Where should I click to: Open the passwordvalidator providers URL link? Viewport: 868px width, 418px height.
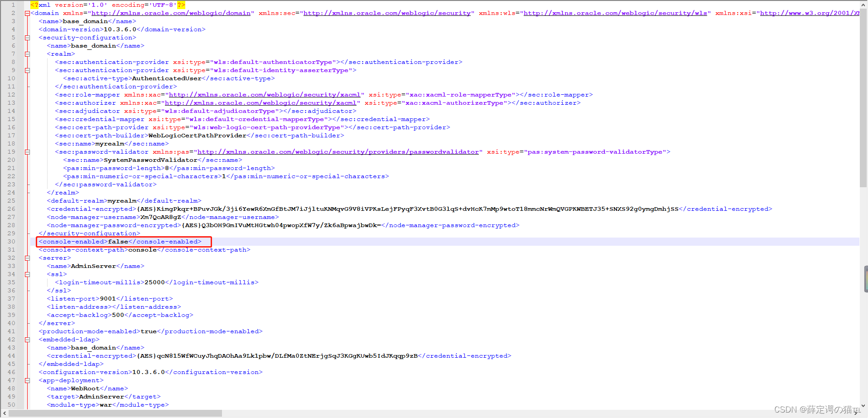click(338, 152)
